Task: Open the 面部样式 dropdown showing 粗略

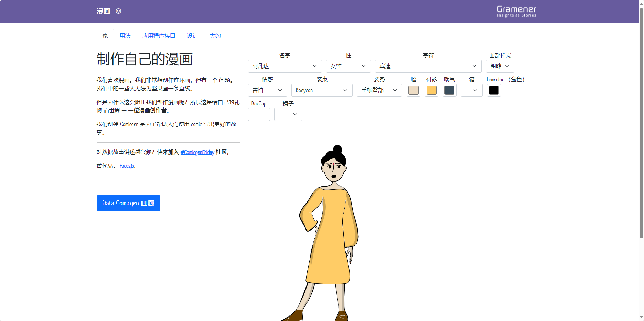Action: tap(500, 66)
